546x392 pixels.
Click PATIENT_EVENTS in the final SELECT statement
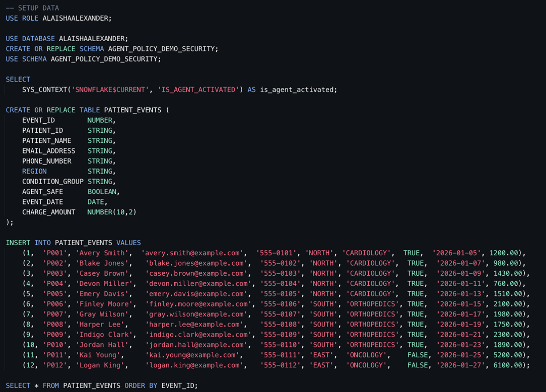point(92,386)
